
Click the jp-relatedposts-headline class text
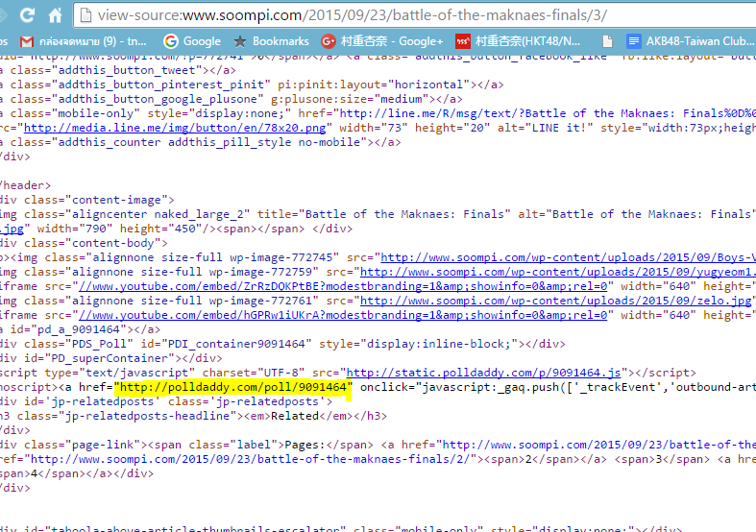[147, 416]
